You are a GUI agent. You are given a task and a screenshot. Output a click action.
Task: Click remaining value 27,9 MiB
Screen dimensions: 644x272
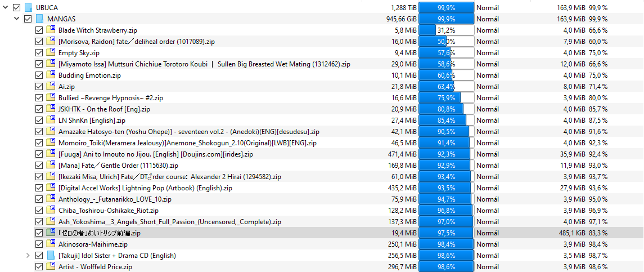coord(573,188)
